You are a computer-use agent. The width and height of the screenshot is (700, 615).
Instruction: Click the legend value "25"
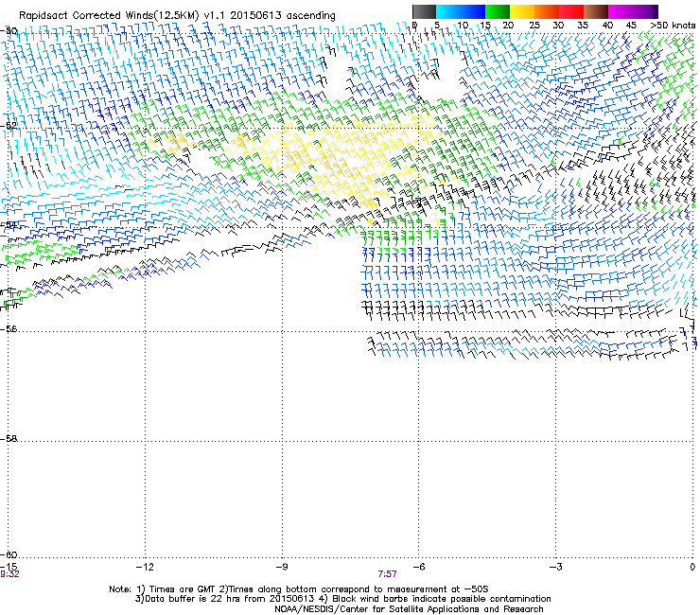click(534, 26)
